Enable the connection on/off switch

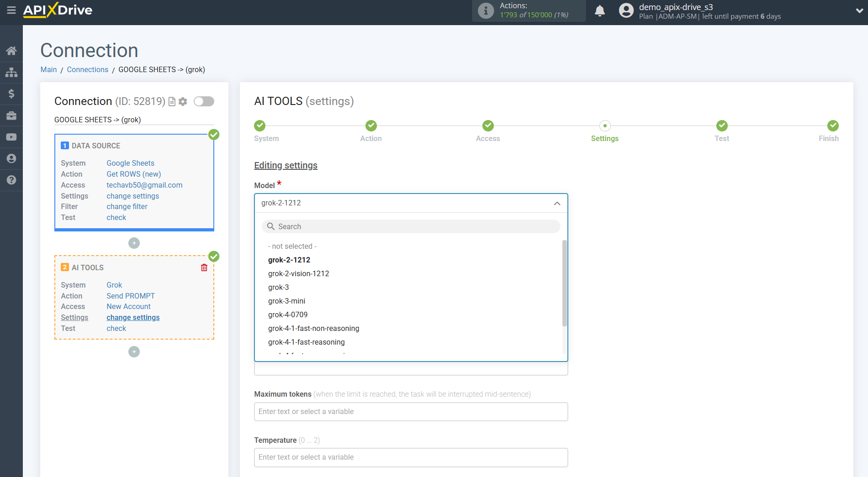(x=204, y=101)
